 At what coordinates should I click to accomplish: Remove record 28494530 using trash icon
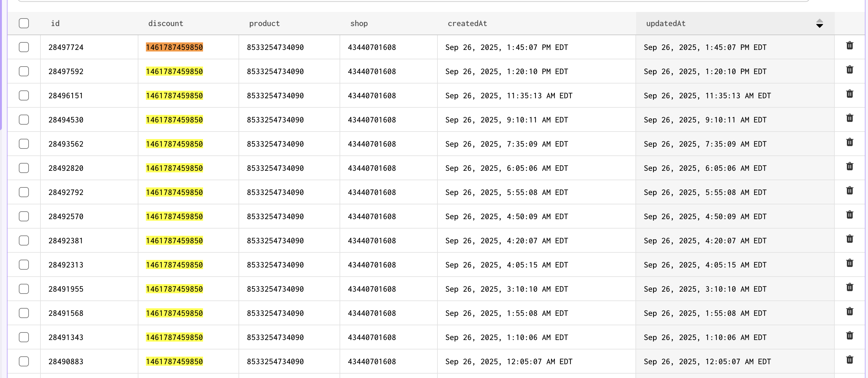pos(849,118)
